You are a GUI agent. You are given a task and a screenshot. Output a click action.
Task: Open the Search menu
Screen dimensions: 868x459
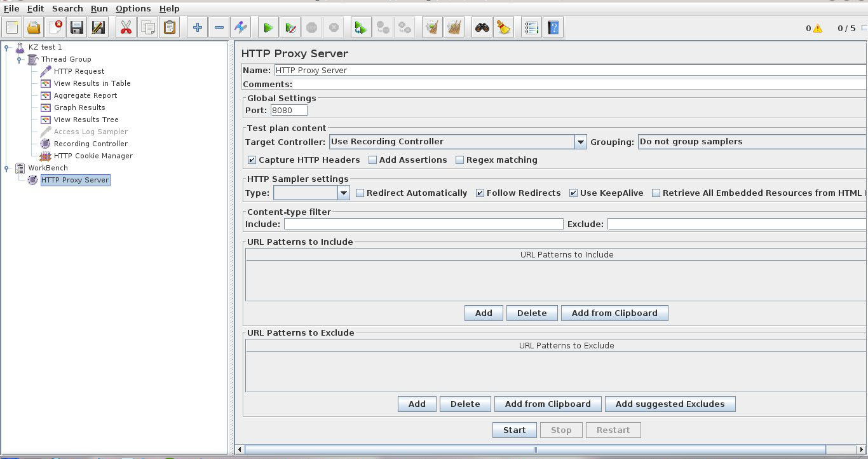67,8
